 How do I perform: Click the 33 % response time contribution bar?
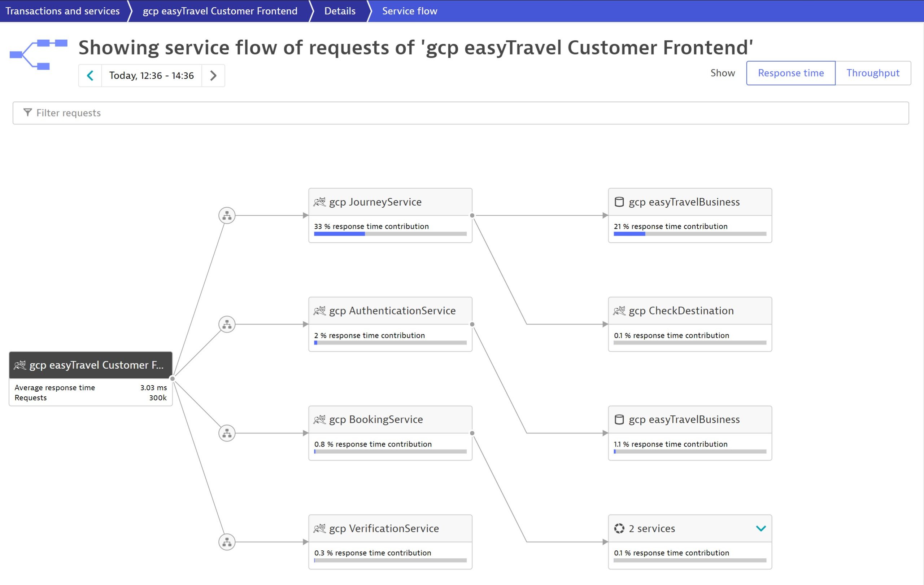point(390,234)
